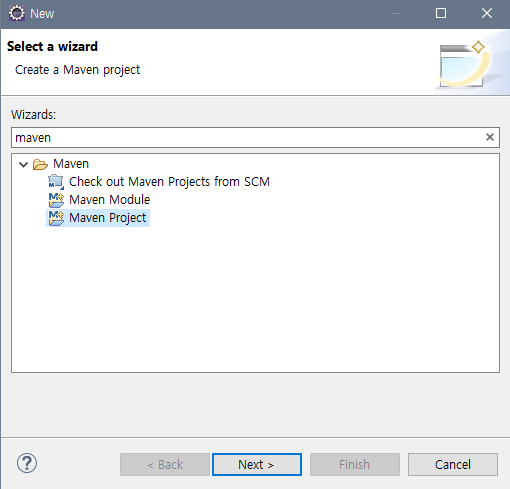Click the Maven folder icon
Image resolution: width=510 pixels, height=489 pixels.
tap(40, 164)
